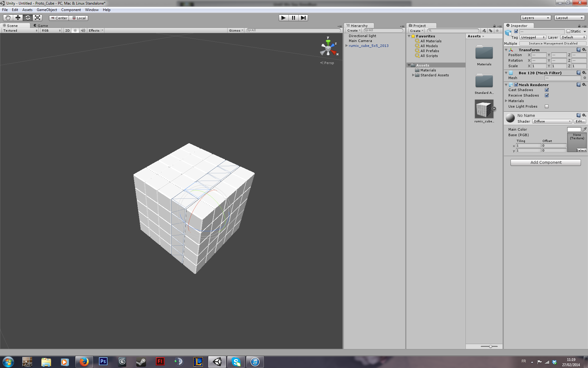Click Project save search star icon

coord(497,31)
